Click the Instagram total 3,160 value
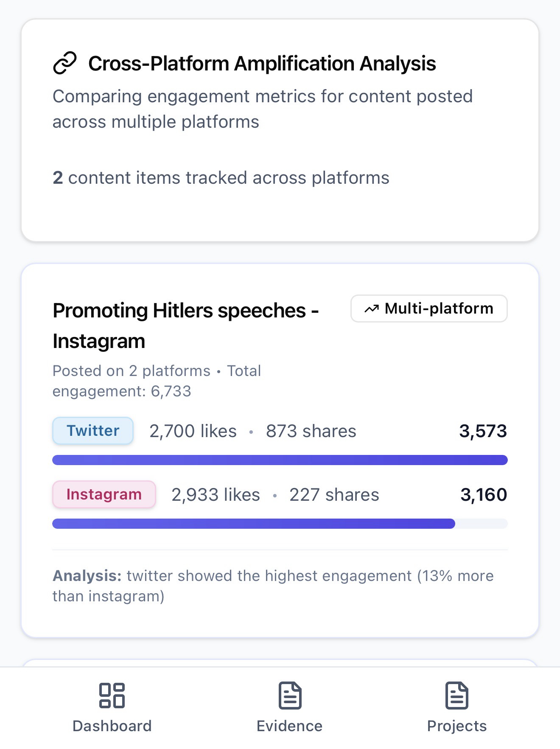 484,495
